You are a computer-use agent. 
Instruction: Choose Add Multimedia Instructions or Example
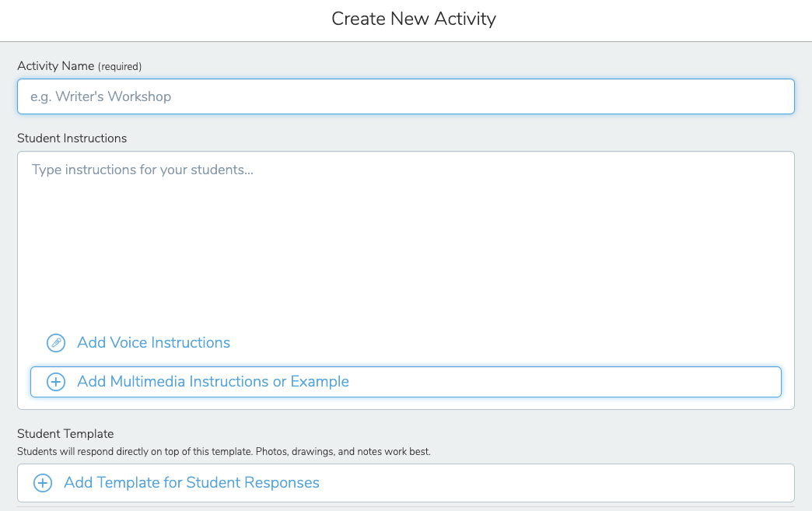(x=405, y=382)
